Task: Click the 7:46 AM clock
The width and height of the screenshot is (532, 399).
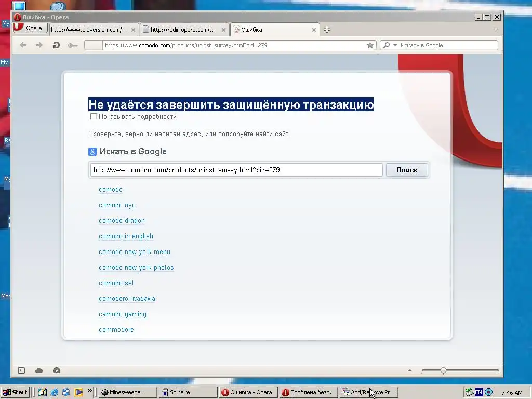Action: (512, 393)
